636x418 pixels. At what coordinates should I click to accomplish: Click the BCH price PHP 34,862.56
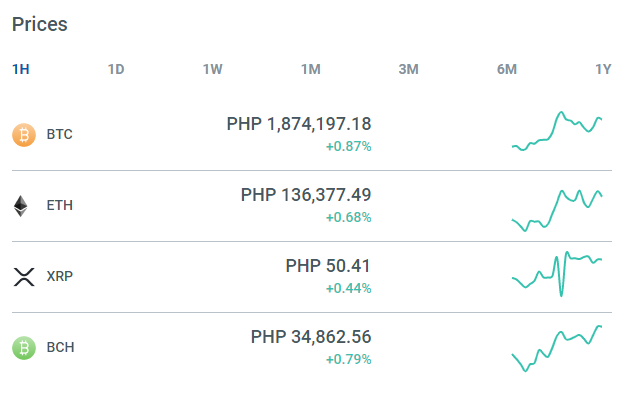pyautogui.click(x=311, y=337)
